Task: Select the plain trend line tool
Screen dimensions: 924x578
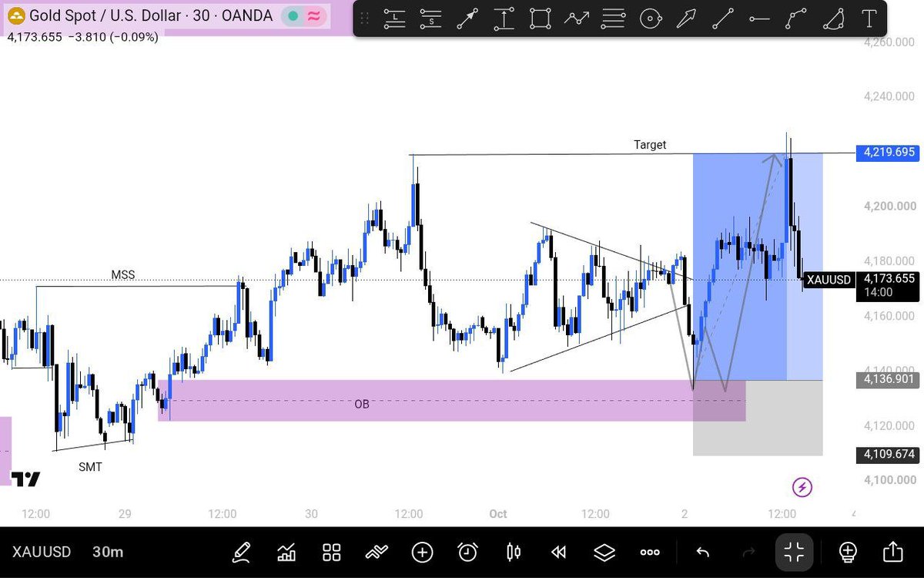Action: [723, 19]
